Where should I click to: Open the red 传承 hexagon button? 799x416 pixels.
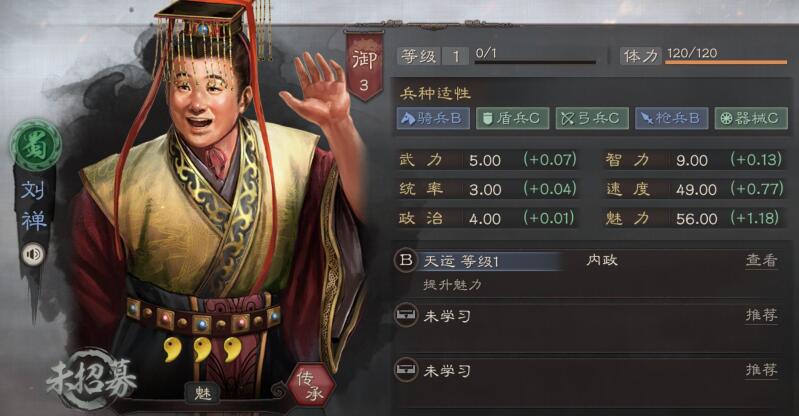tap(310, 386)
